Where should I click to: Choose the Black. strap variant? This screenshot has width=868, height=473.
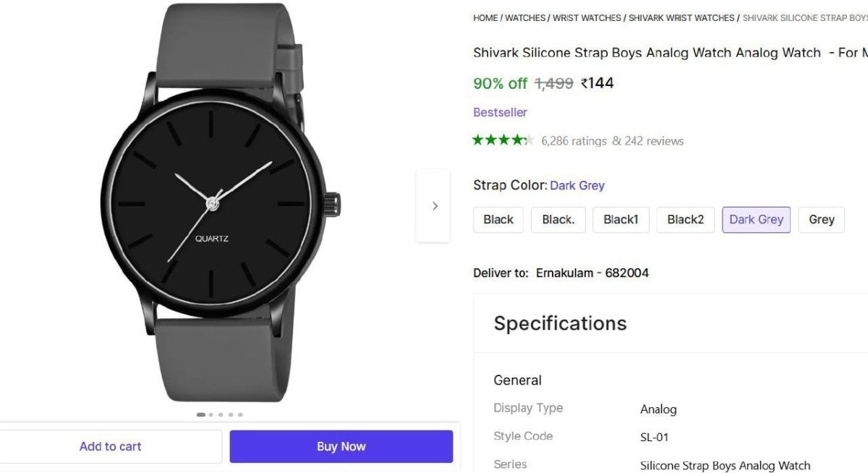tap(558, 220)
